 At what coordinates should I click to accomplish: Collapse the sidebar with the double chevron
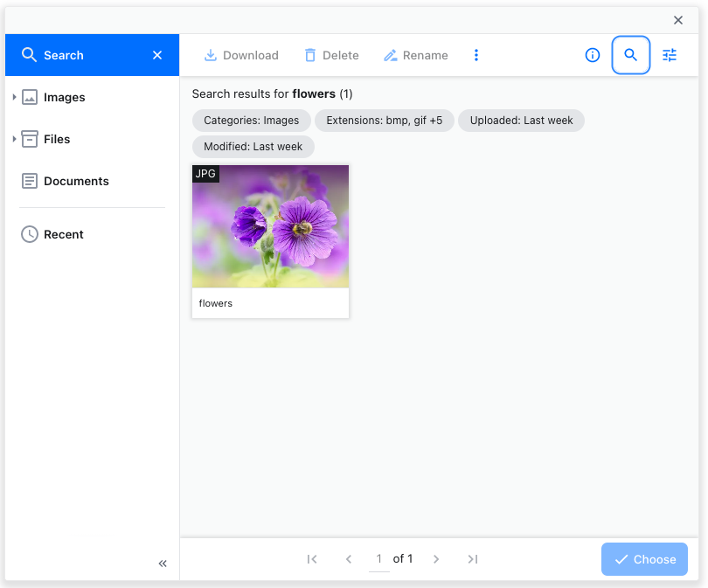point(163,564)
